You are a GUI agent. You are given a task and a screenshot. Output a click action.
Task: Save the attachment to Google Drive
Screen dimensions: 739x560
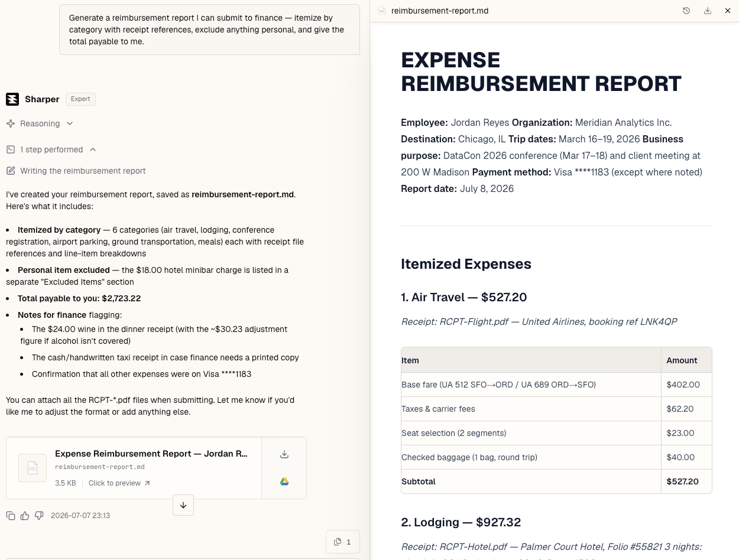tap(284, 481)
